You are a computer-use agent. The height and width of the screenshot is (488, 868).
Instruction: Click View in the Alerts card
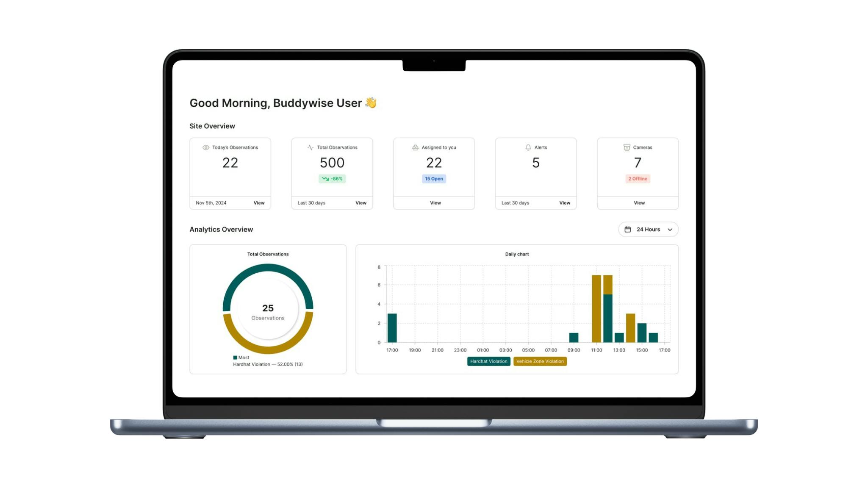tap(565, 203)
